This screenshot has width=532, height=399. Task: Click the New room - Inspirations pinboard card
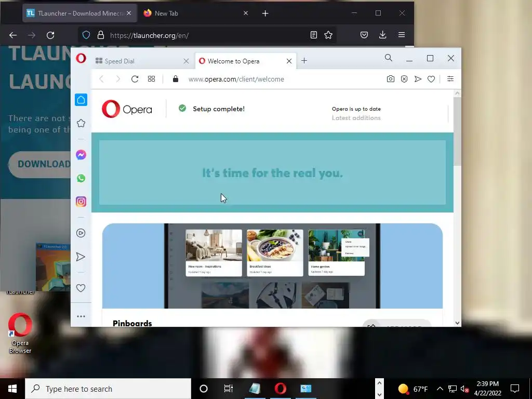tap(214, 253)
